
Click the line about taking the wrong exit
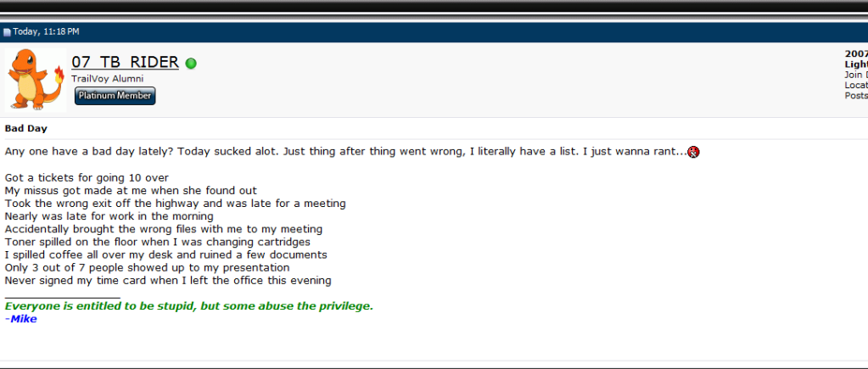(x=175, y=204)
